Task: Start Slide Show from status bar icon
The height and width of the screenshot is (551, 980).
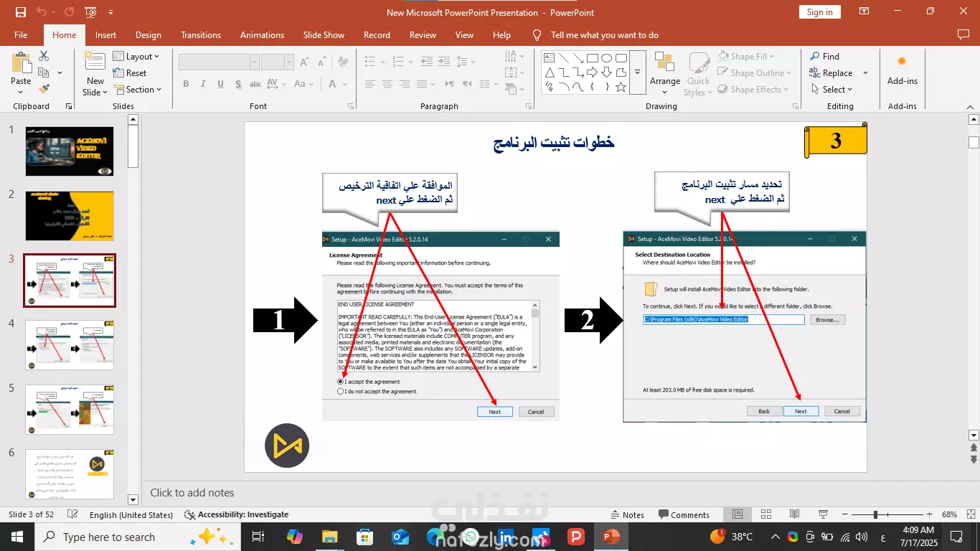Action: [x=821, y=514]
